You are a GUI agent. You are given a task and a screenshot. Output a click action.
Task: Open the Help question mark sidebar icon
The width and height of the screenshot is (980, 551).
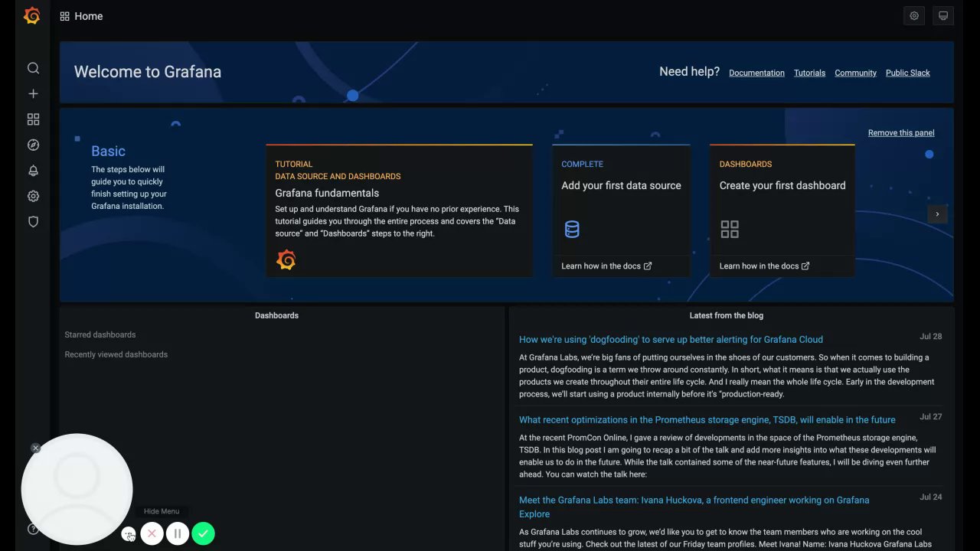click(33, 529)
